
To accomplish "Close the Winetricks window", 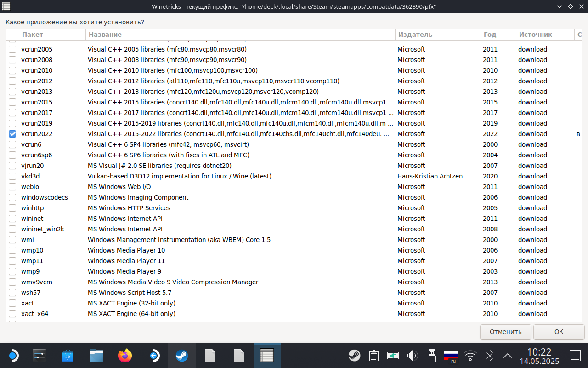I will click(x=581, y=6).
